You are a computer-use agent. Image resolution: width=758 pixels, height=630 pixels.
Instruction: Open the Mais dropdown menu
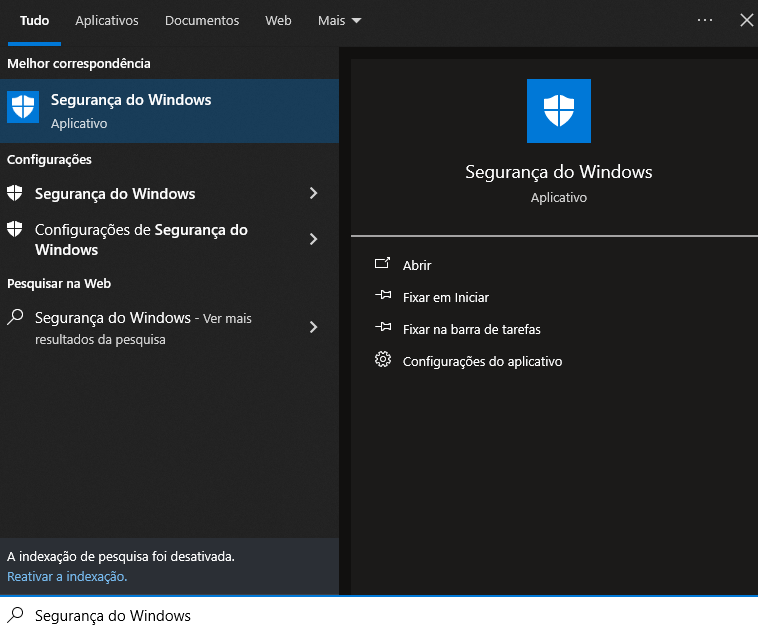(x=339, y=20)
